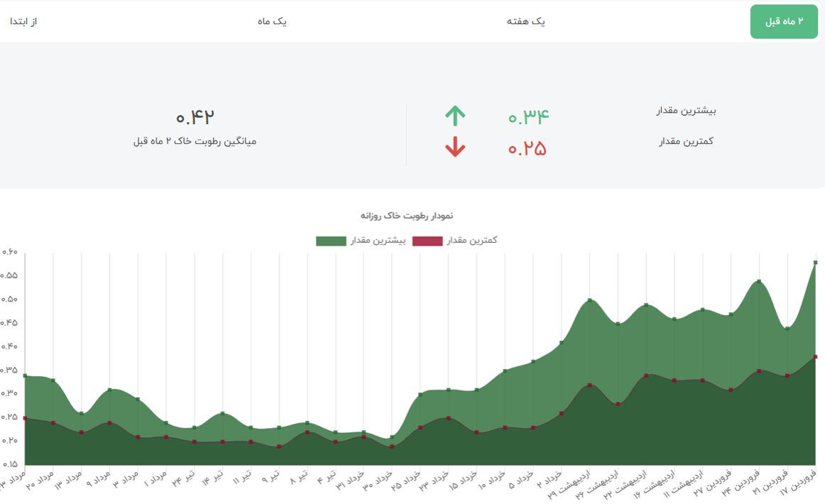The width and height of the screenshot is (825, 504).
Task: Click the red data point above فروردین ۱۷
Action: tap(816, 356)
